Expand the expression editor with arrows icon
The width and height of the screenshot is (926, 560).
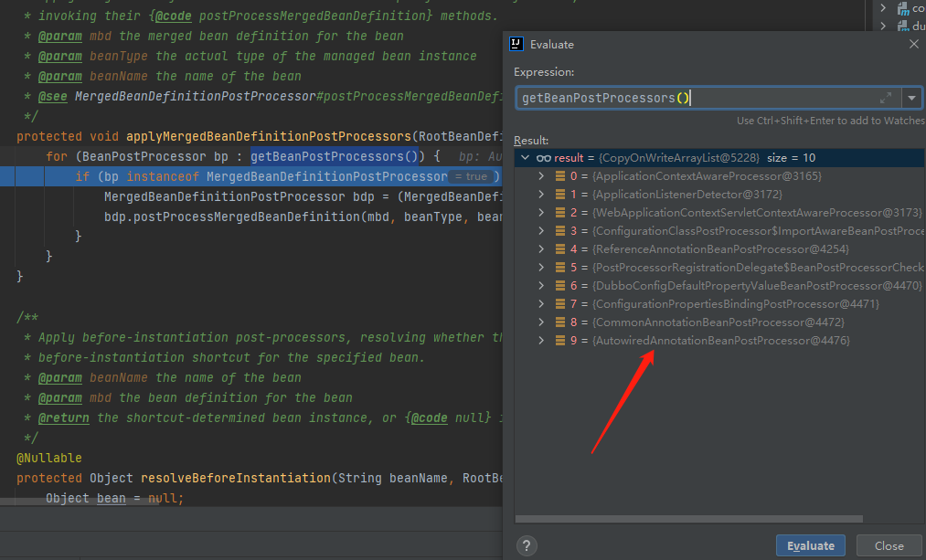[x=885, y=98]
